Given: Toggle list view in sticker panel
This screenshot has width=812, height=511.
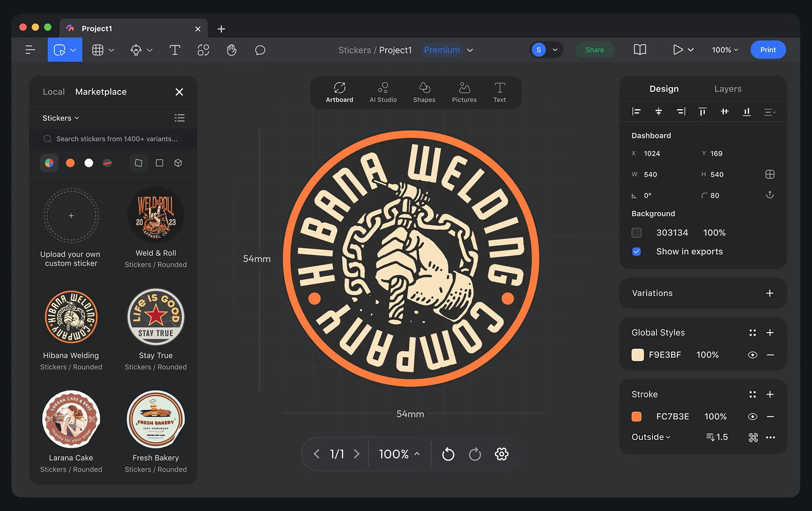Looking at the screenshot, I should [x=179, y=118].
